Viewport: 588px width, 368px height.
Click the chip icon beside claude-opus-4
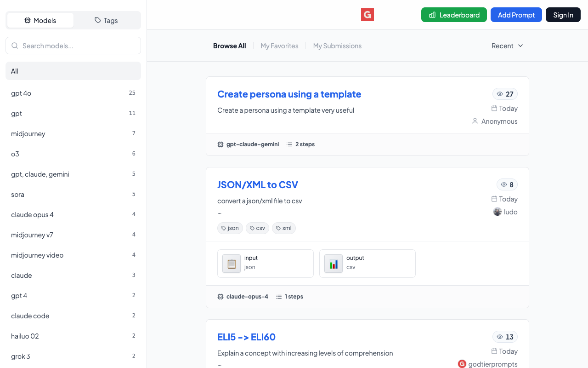point(220,297)
